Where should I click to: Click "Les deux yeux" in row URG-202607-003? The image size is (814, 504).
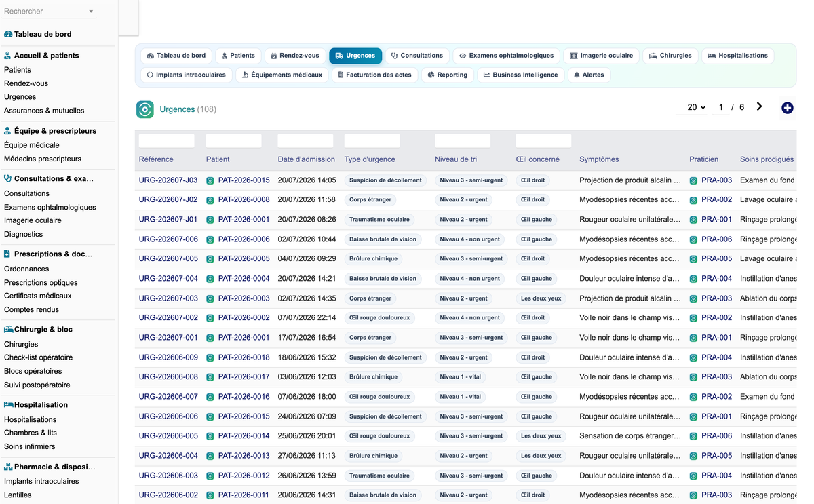point(541,298)
